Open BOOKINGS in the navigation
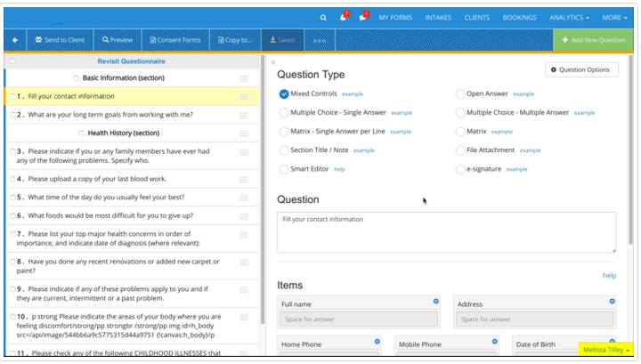The image size is (641, 364). click(520, 18)
